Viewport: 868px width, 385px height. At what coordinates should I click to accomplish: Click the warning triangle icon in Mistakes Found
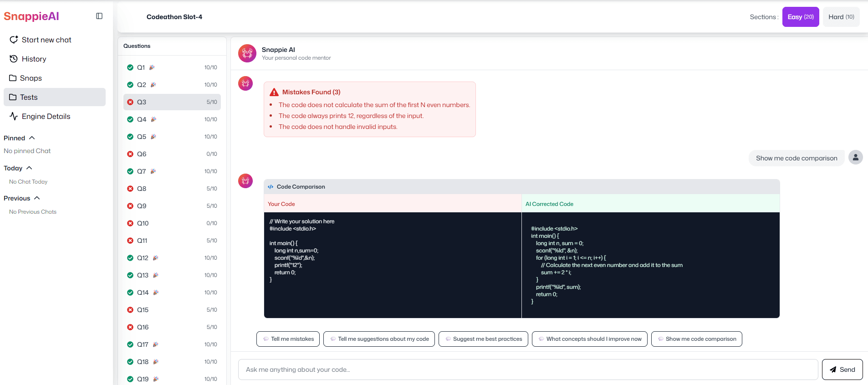coord(274,92)
